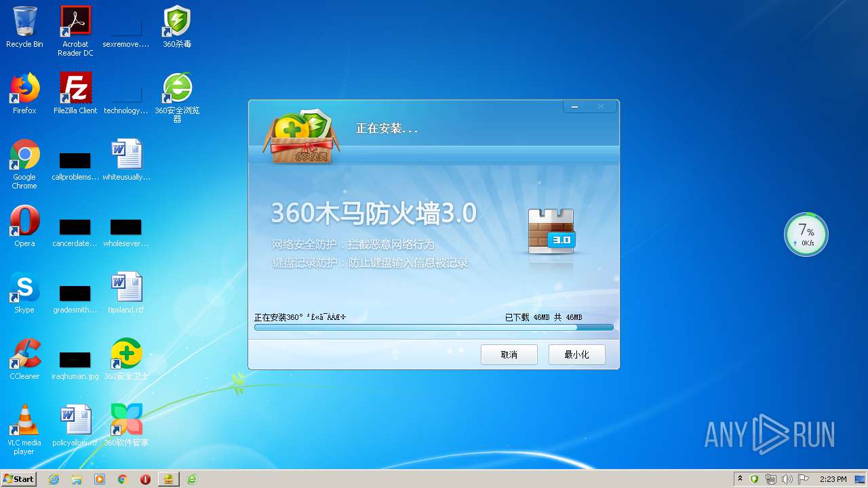
Task: Open media player from the taskbar
Action: pos(100,479)
